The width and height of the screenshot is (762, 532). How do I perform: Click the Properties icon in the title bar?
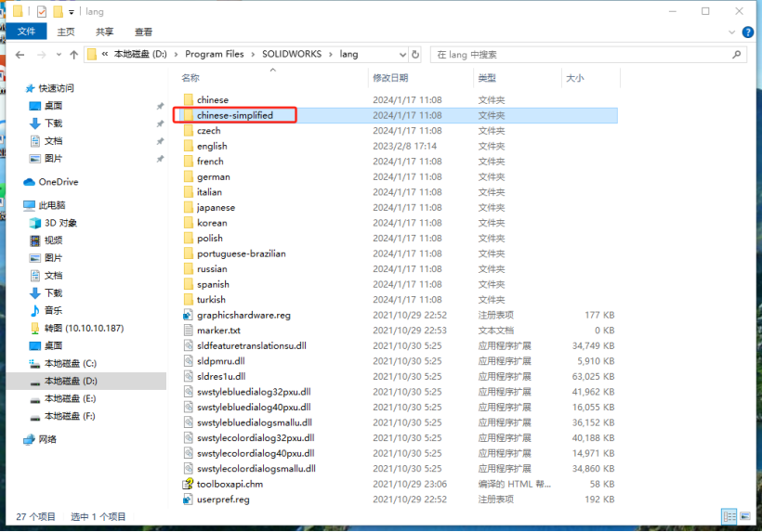pos(41,11)
